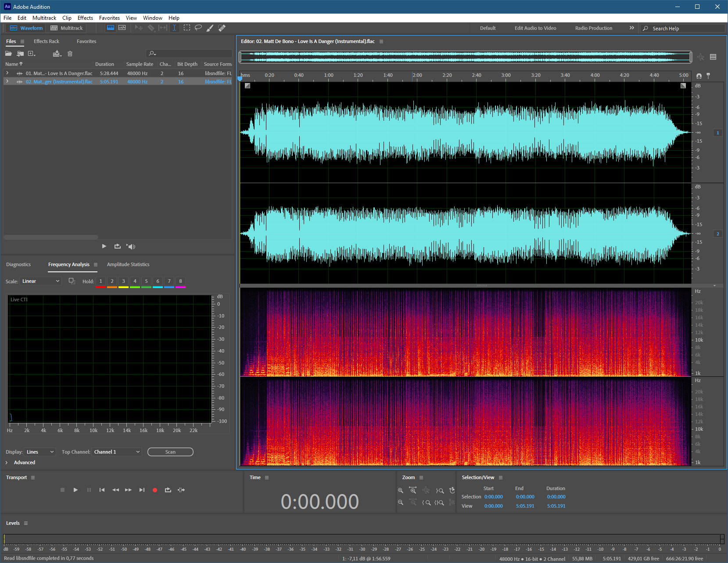Toggle Hold button 4
Viewport: 728px width, 563px height.
pyautogui.click(x=135, y=281)
